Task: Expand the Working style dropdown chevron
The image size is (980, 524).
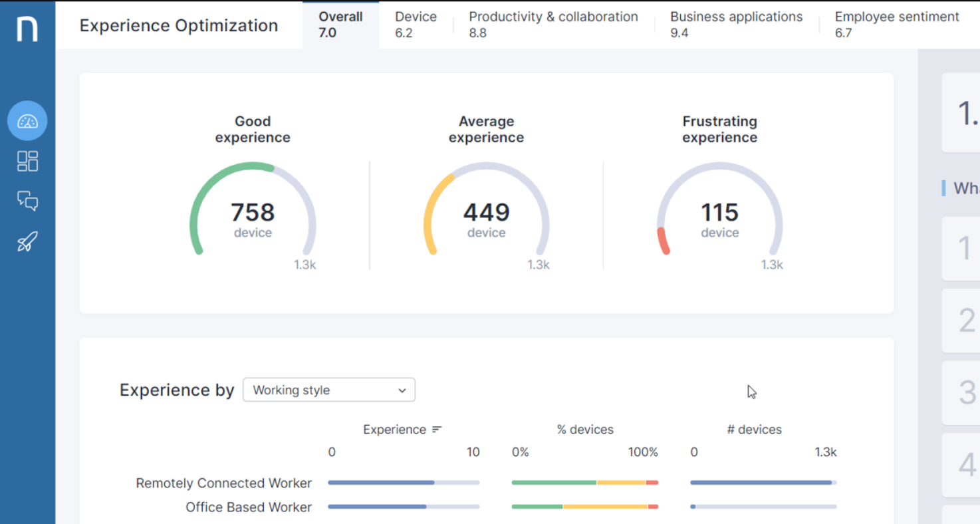Action: coord(402,390)
